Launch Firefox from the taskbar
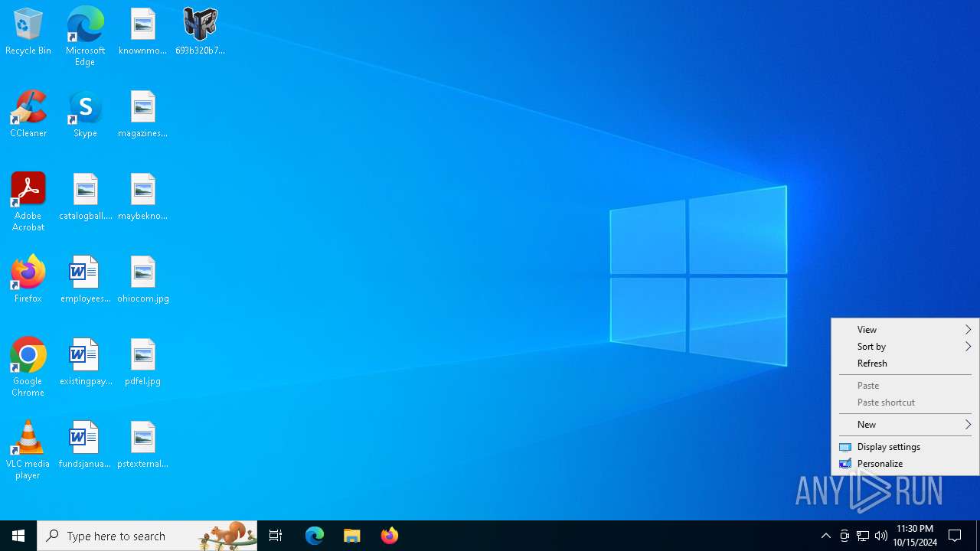The image size is (980, 551). pos(390,536)
